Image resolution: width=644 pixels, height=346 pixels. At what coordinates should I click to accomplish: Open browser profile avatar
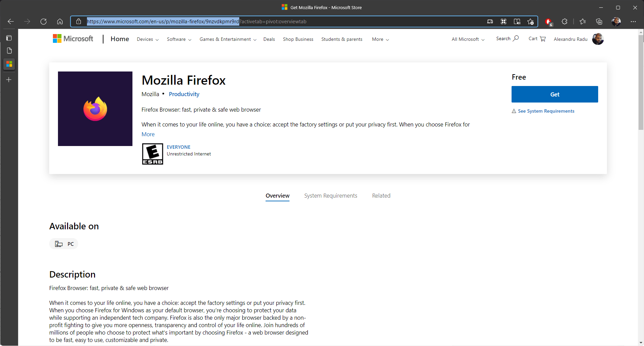tap(616, 22)
